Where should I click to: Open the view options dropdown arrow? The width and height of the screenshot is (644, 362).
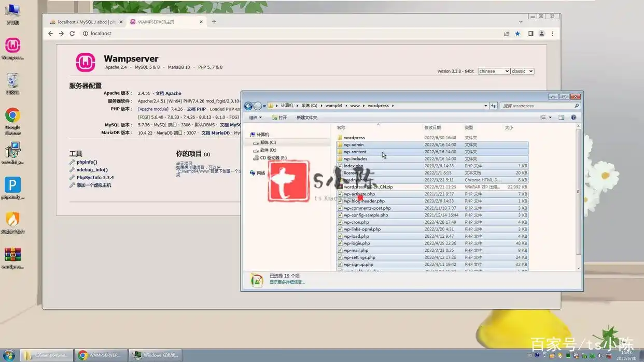(550, 118)
